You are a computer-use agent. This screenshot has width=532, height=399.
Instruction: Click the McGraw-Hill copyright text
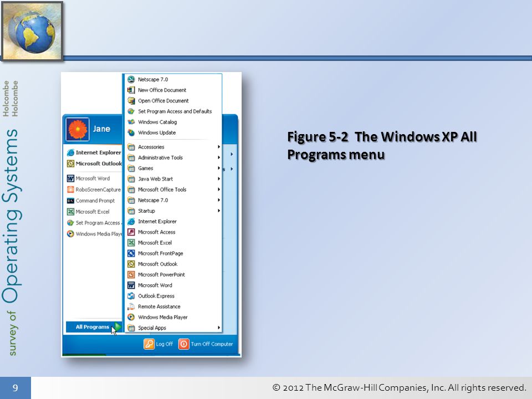(400, 387)
